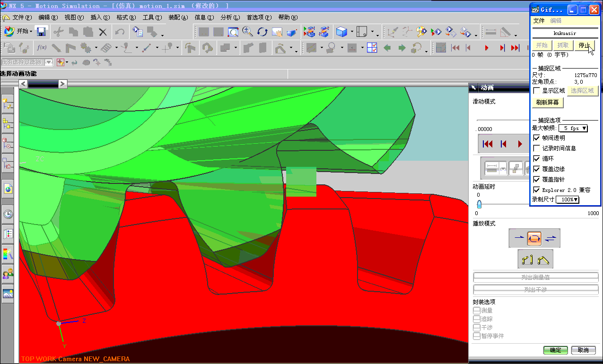Screen dimensions: 603x364
Task: Open the 录制尺寸 100% dropdown
Action: (568, 199)
